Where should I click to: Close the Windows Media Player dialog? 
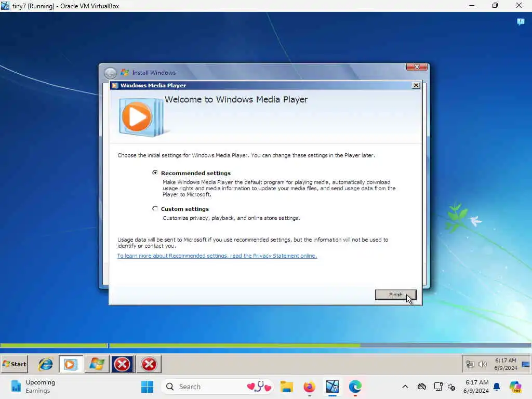416,85
